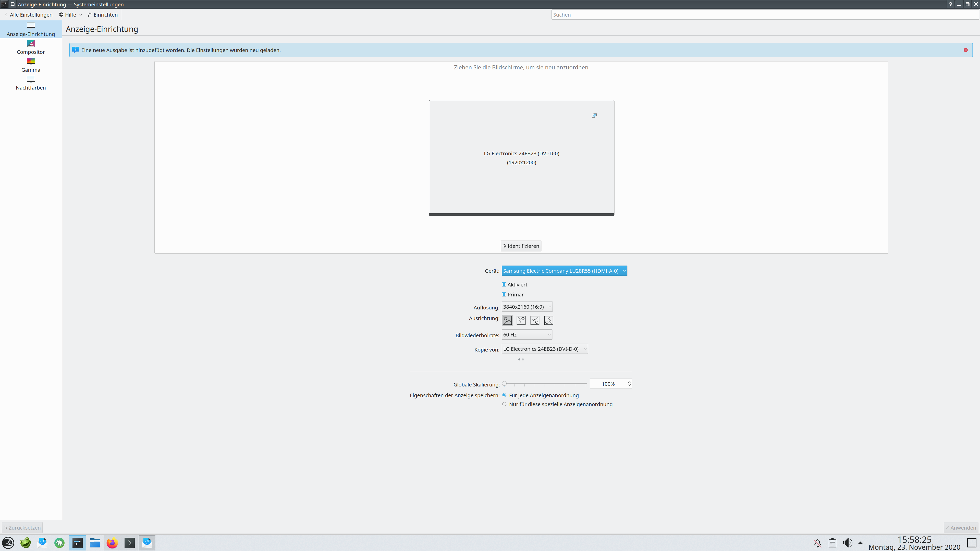Switch to the System Settings taskbar entry

[78, 543]
